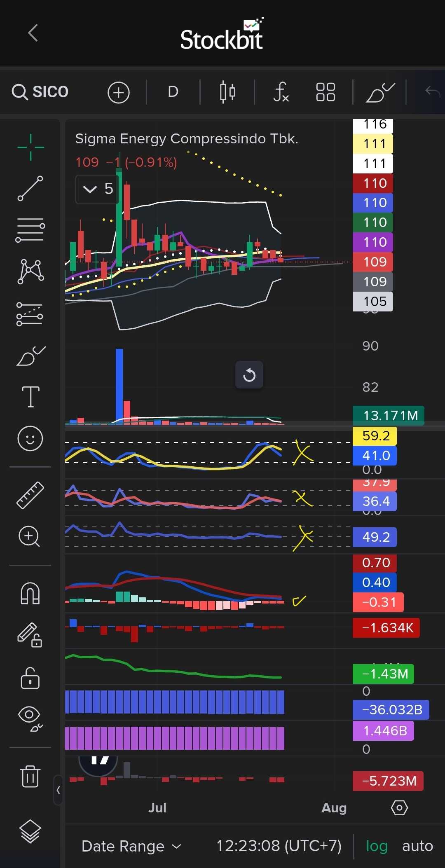Click the green 13.171M volume label
445x868 pixels.
[389, 415]
